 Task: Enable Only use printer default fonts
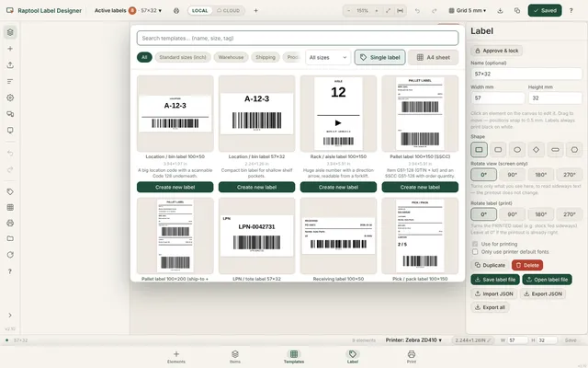[x=475, y=251]
